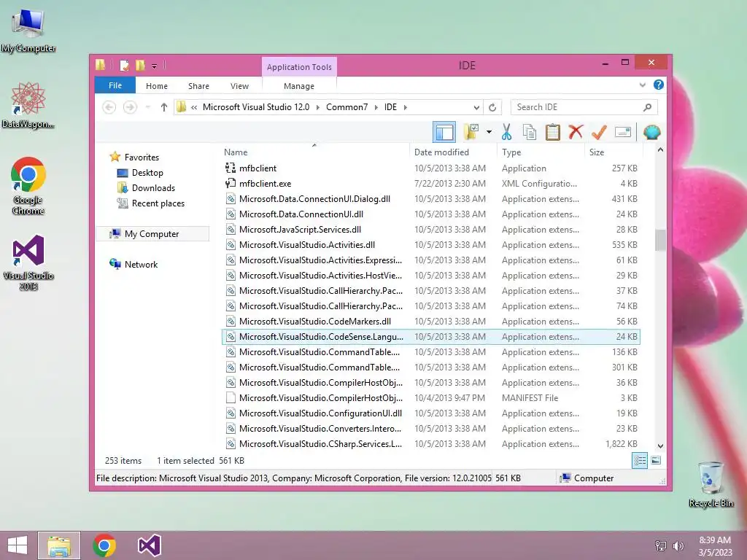Screen dimensions: 747x560
Task: Click the Rename toolbar icon
Action: click(623, 132)
